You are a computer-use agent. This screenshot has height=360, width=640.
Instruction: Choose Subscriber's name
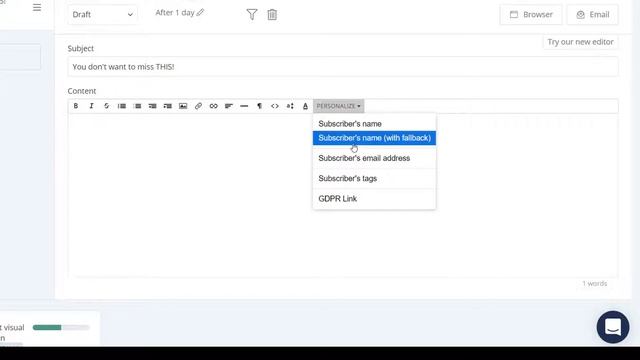click(374, 124)
